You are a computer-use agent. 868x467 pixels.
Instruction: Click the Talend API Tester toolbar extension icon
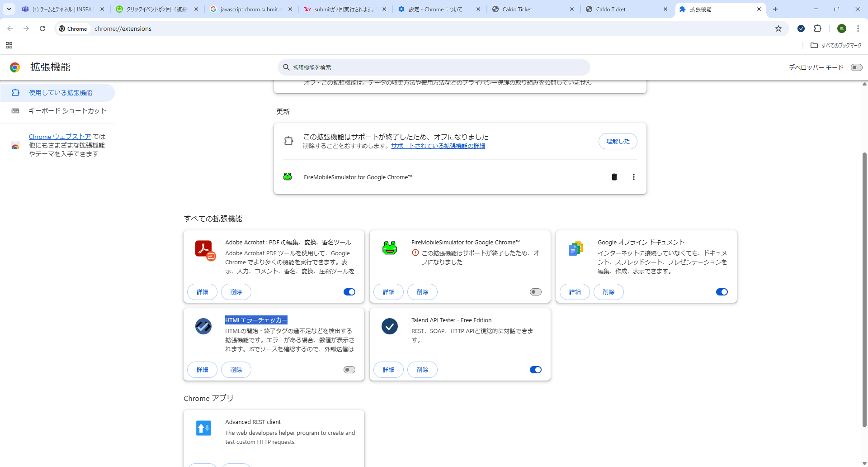click(x=801, y=29)
